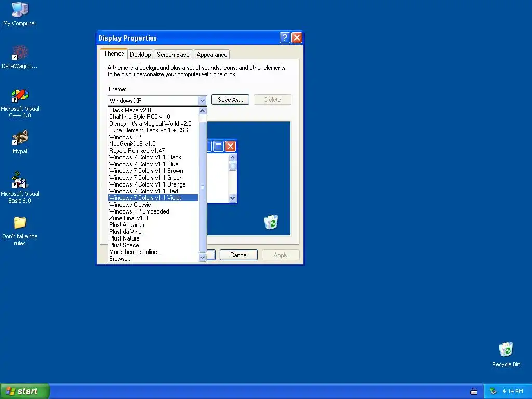The width and height of the screenshot is (532, 399).
Task: Select Microsoft Visual C++ 6.0 shortcut
Action: (x=20, y=103)
